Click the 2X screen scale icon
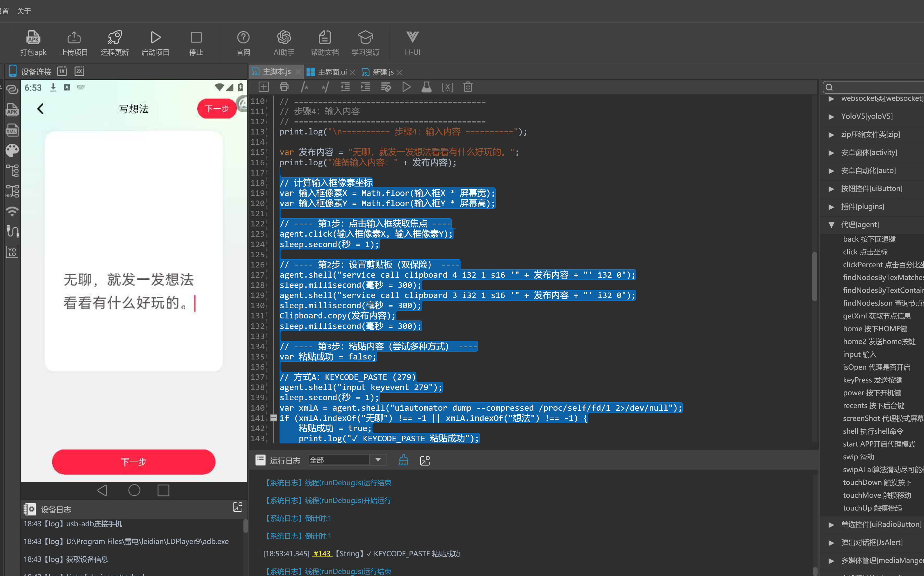Screen dimensions: 924x576 (79, 71)
